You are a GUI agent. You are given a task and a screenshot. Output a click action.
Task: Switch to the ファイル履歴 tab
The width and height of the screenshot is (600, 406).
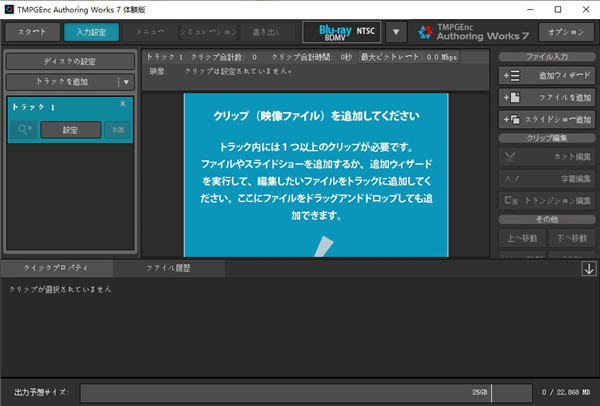(x=168, y=268)
